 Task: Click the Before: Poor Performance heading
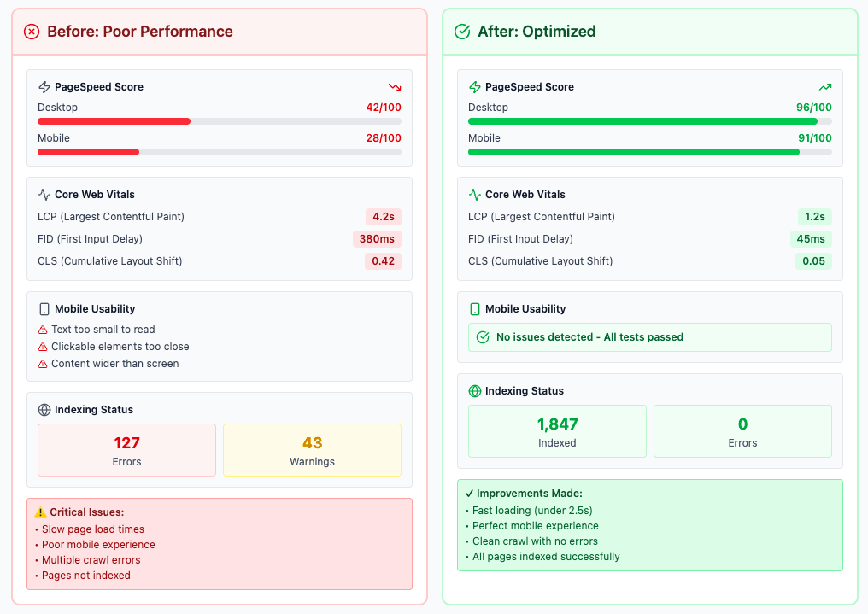coord(140,32)
